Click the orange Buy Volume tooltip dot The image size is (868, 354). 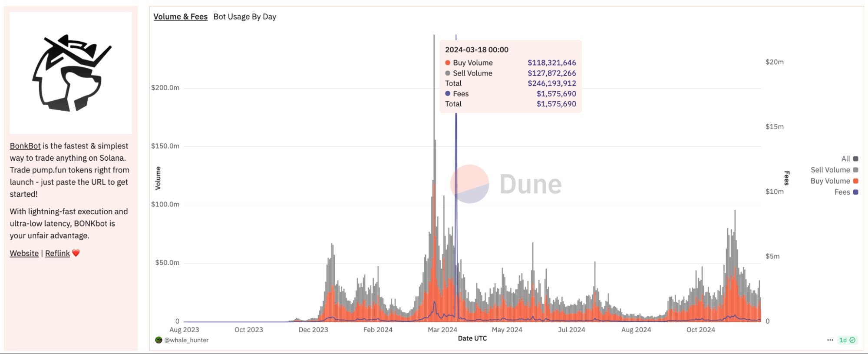[448, 63]
